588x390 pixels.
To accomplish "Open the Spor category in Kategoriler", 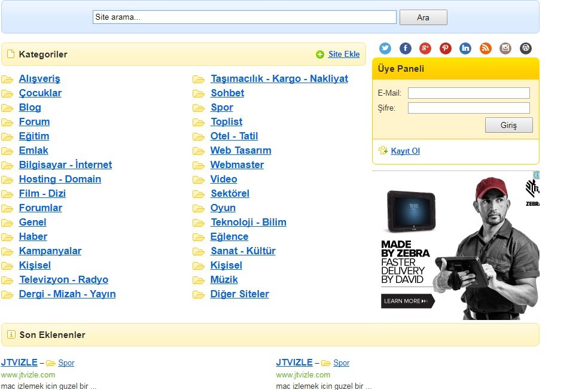I will pos(222,108).
